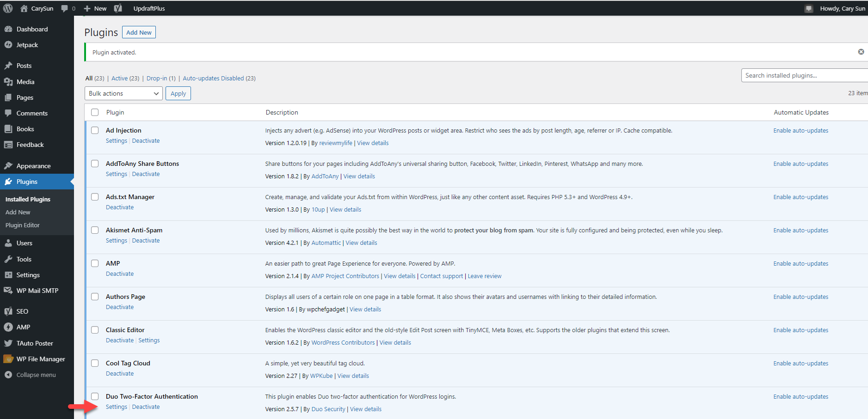Click the WordPress logo in admin bar
The height and width of the screenshot is (419, 868).
tap(8, 8)
